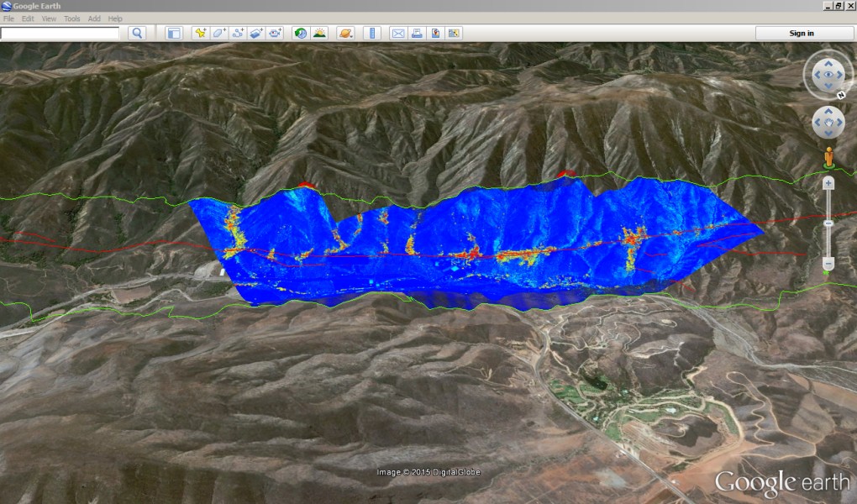Viewport: 857px width, 504px height.
Task: Open the Tools menu
Action: pyautogui.click(x=72, y=18)
